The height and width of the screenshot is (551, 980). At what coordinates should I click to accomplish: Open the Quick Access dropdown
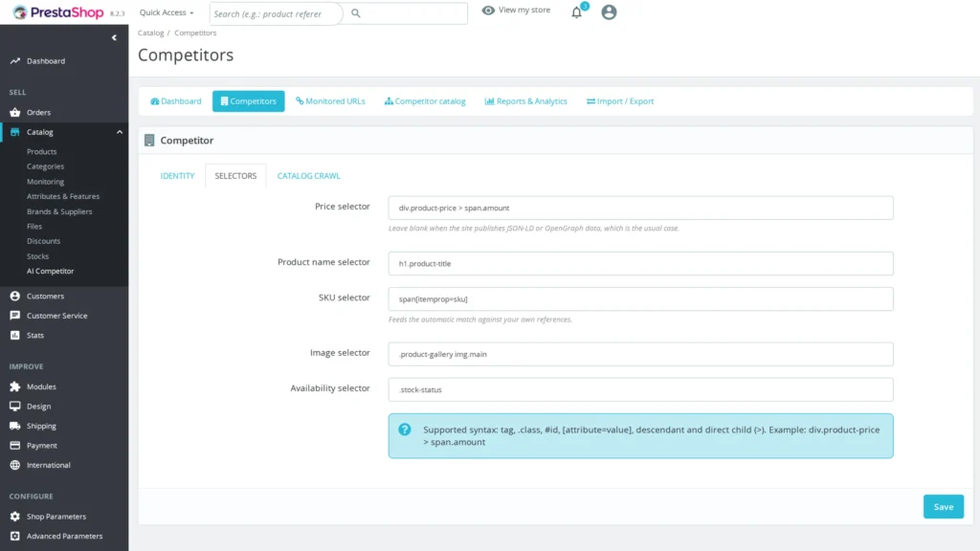click(167, 12)
